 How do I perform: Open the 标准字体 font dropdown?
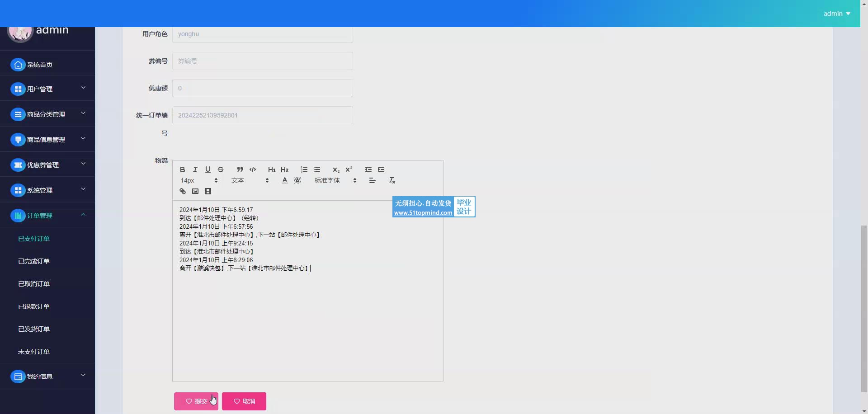pos(335,180)
